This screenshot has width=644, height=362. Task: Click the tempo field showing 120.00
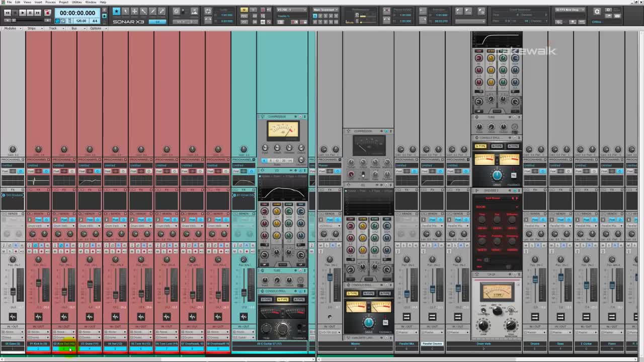pyautogui.click(x=80, y=21)
